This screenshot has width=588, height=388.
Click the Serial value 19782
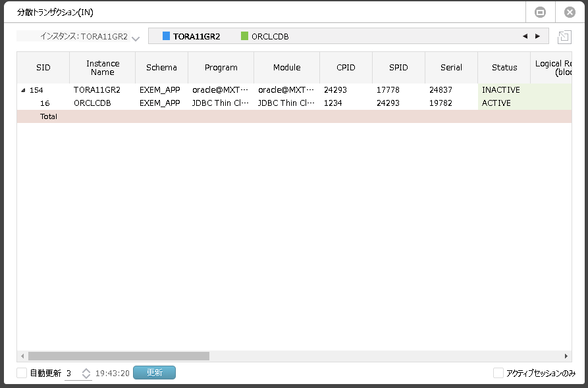(441, 103)
